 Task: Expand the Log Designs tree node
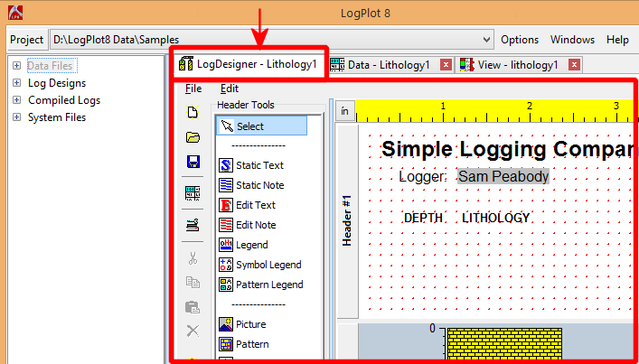pos(16,83)
